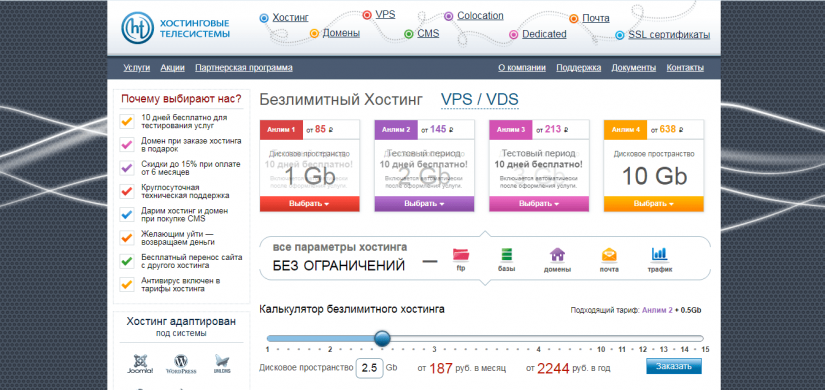Go to the Домены link in header
Screen dimensions: 825x390
pos(341,33)
